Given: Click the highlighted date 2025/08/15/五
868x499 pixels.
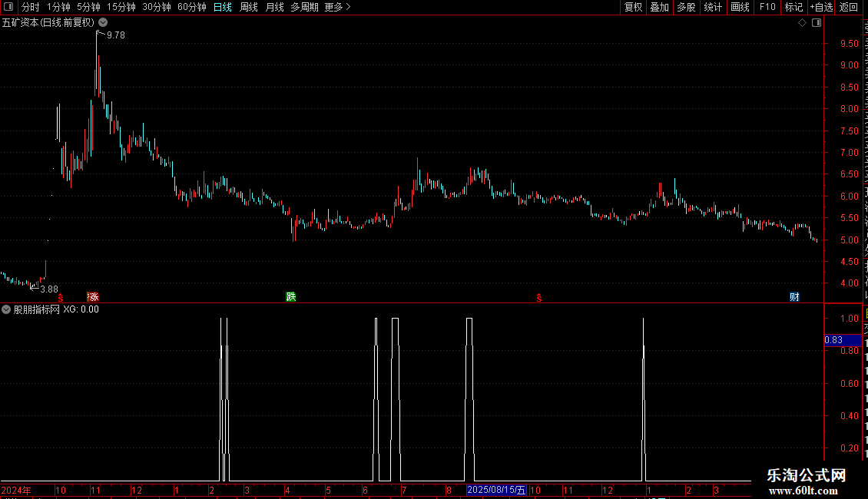Looking at the screenshot, I should point(496,490).
